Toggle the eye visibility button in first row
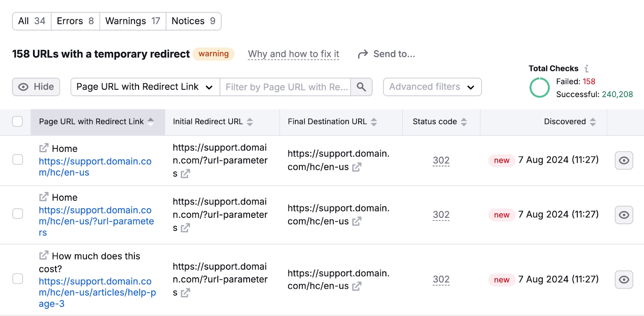The image size is (644, 316). (624, 160)
